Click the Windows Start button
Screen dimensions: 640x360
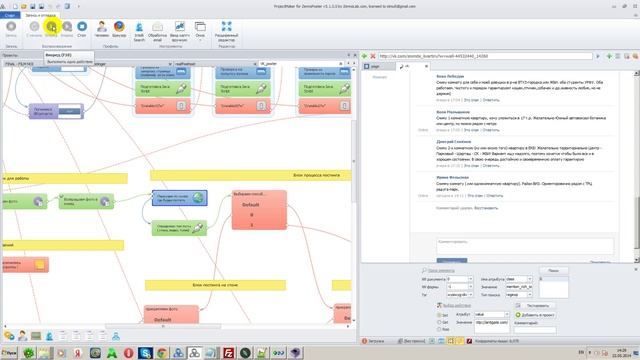tap(9, 353)
